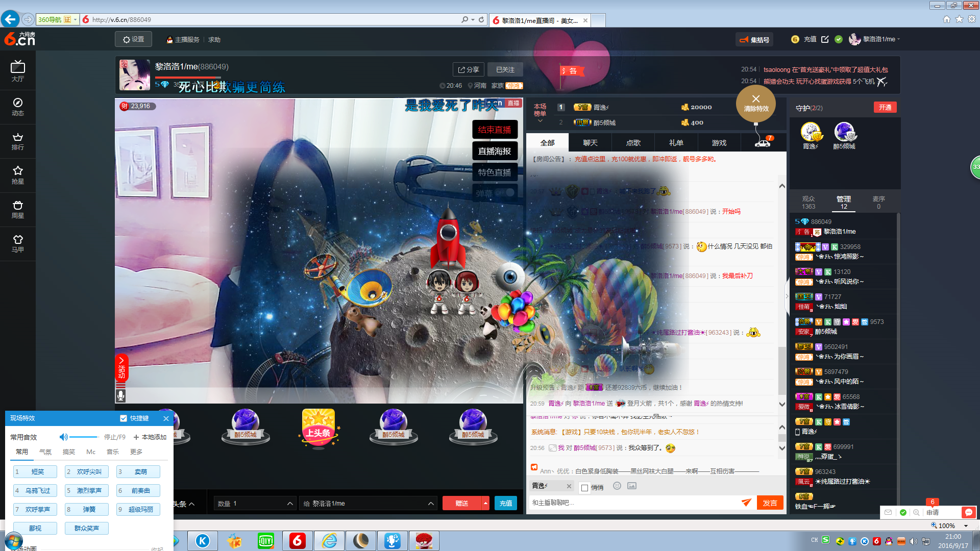
Task: Click the 开通 guardian button
Action: pyautogui.click(x=885, y=107)
